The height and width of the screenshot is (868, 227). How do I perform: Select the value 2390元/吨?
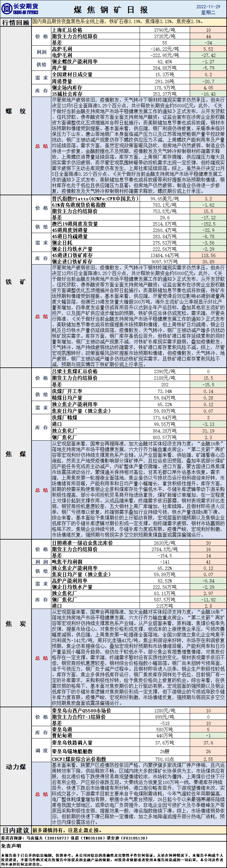tap(165, 371)
